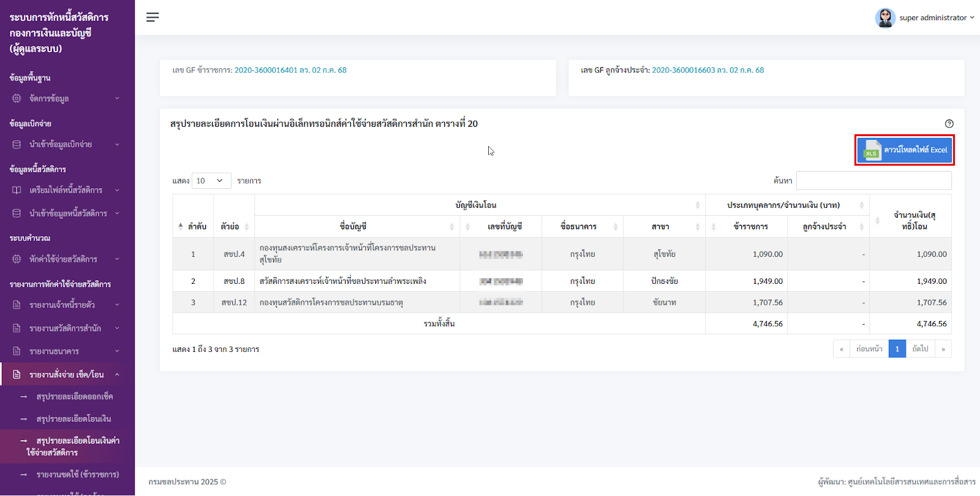
Task: Open สรุปรายละเอียดออกเช็ค submenu item
Action: 74,397
